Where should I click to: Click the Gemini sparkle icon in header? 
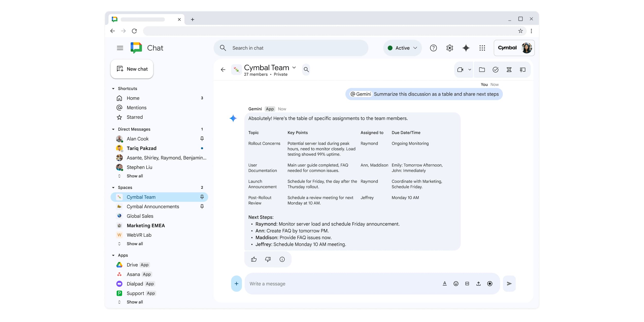click(x=466, y=48)
